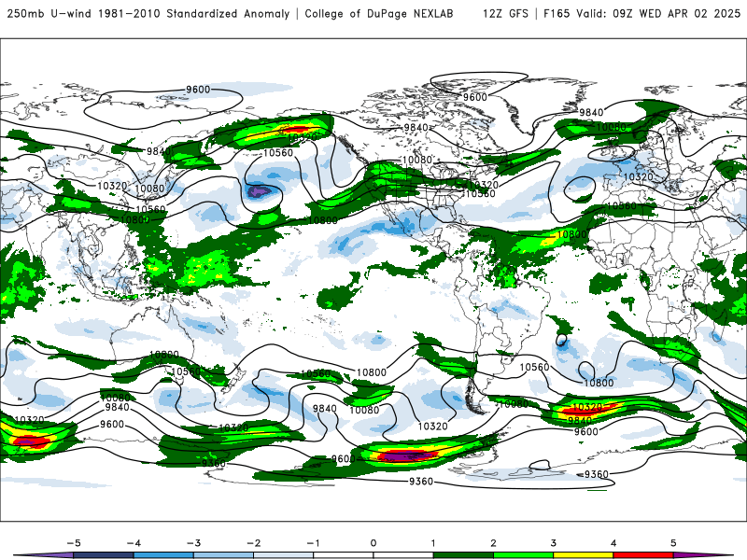This screenshot has width=747, height=560.
Task: Click "Valid: 09Z WED APR 02 2025" text
Action: [658, 14]
